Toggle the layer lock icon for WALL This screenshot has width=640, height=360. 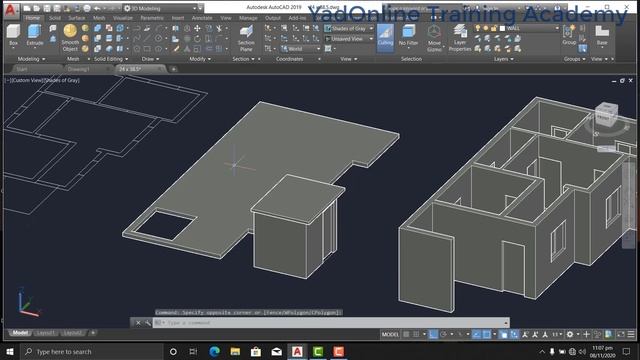point(494,28)
